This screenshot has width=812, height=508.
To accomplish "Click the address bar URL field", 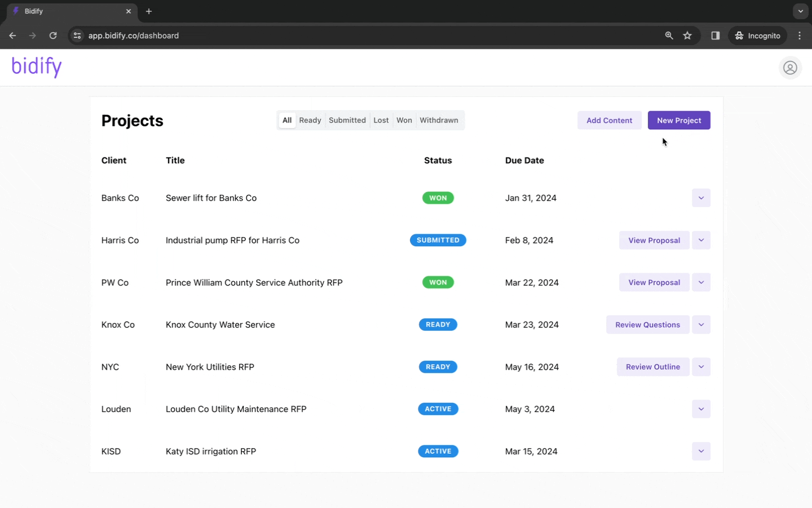I will click(361, 36).
